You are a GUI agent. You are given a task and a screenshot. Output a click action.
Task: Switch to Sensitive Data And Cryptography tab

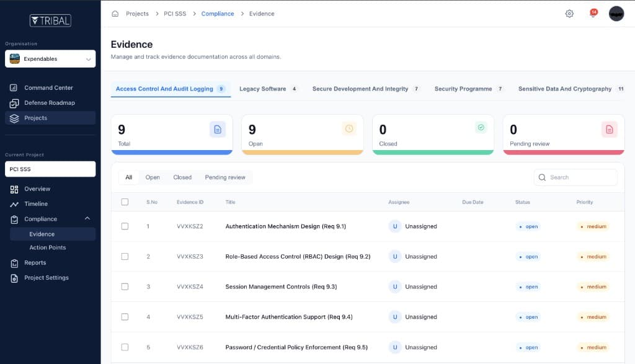571,89
